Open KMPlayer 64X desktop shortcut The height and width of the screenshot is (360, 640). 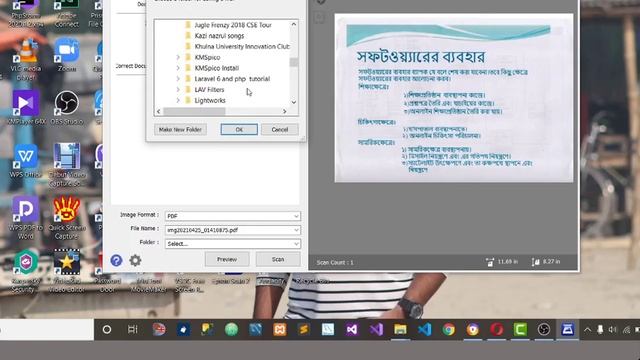26,107
